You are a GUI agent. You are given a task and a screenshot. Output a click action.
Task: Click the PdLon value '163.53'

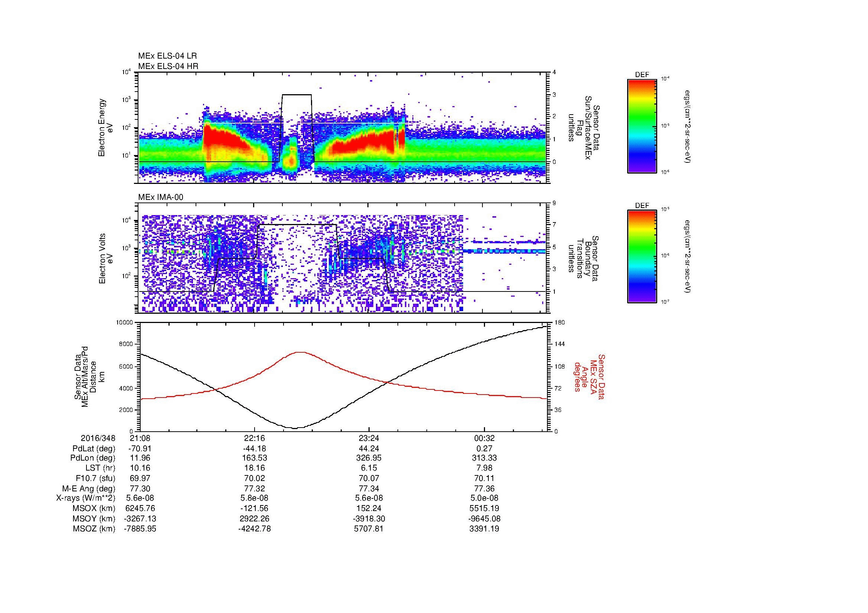(255, 458)
